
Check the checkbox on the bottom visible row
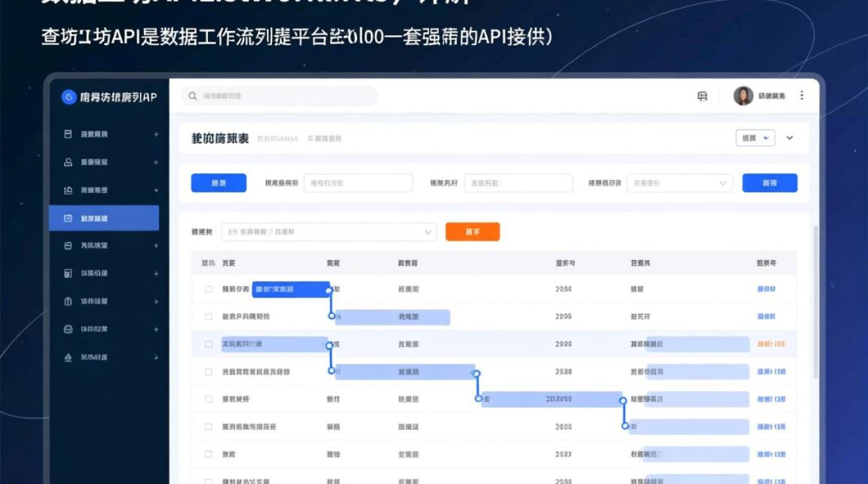pos(207,481)
